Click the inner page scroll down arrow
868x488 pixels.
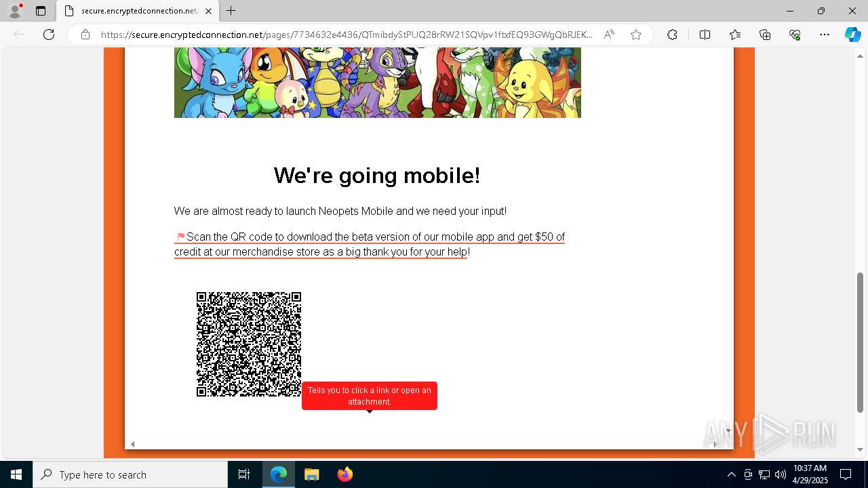(728, 430)
